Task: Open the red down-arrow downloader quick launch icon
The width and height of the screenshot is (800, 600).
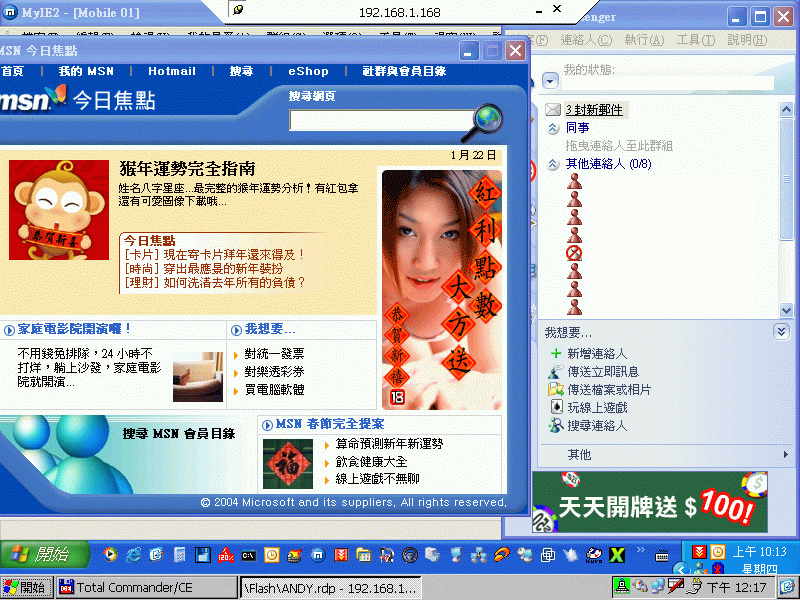Action: (x=341, y=555)
